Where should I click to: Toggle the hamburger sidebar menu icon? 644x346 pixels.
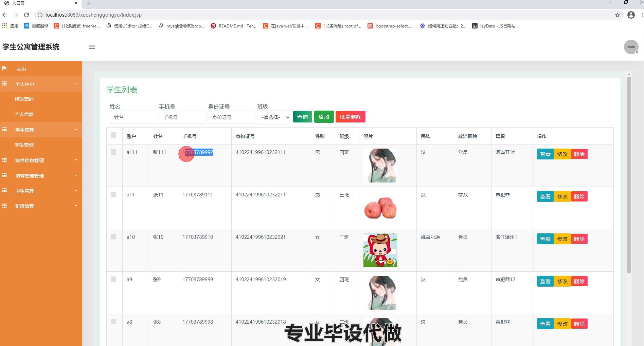[92, 47]
